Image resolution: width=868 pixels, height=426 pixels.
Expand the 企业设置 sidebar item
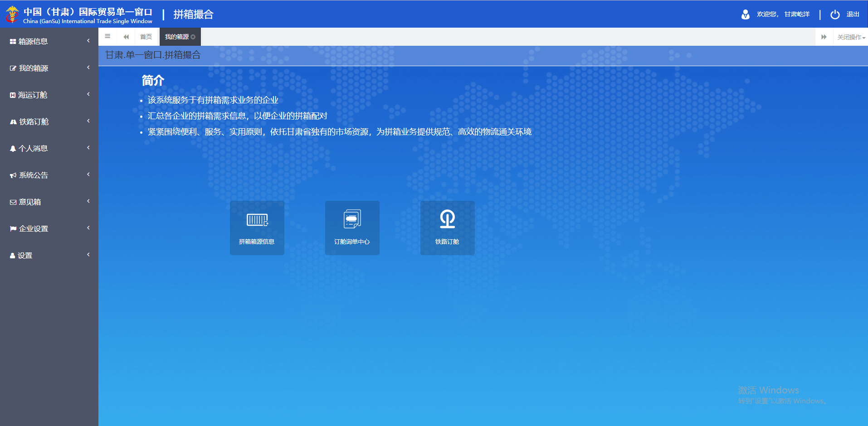[49, 228]
